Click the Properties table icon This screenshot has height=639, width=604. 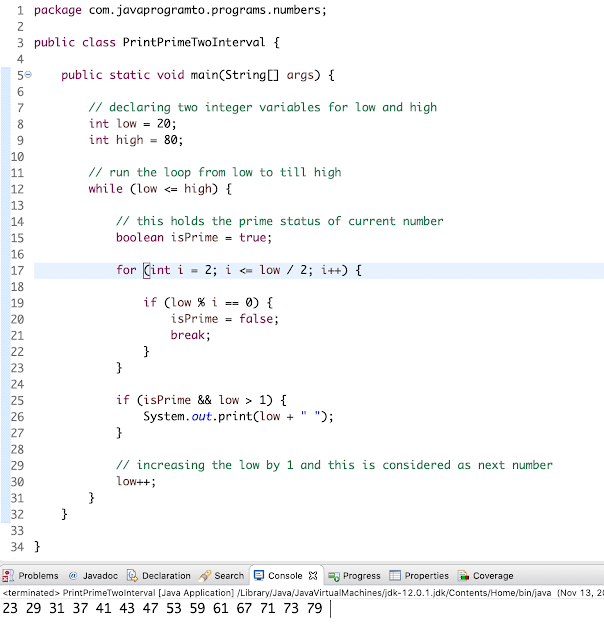point(395,575)
